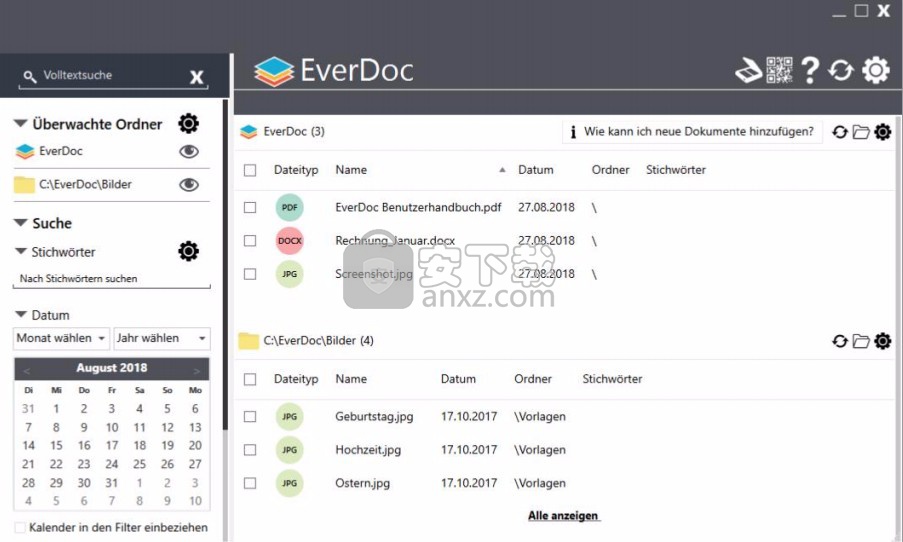Click the JPG icon for Hochzeit.jpg
This screenshot has width=903, height=542.
(x=290, y=450)
